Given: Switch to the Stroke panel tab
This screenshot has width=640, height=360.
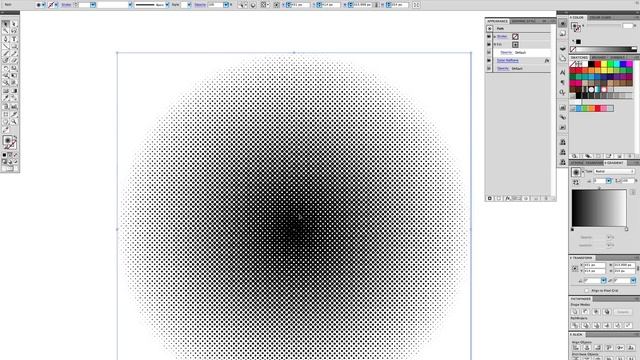Looking at the screenshot, I should (x=577, y=163).
